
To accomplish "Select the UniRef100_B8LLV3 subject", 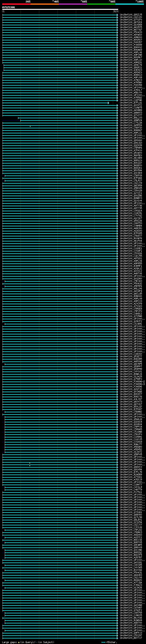I will click(x=131, y=118).
